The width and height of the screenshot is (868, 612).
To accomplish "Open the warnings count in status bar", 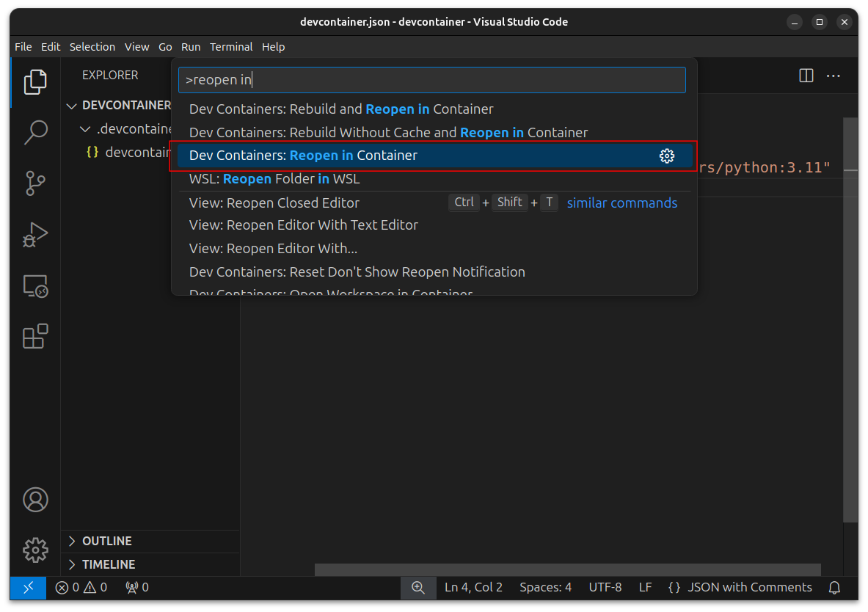I will coord(95,588).
